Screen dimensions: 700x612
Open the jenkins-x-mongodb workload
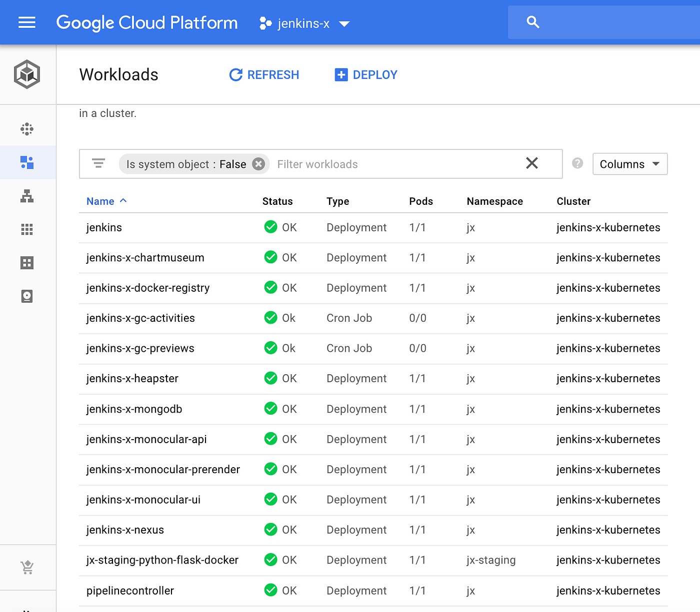coord(134,409)
